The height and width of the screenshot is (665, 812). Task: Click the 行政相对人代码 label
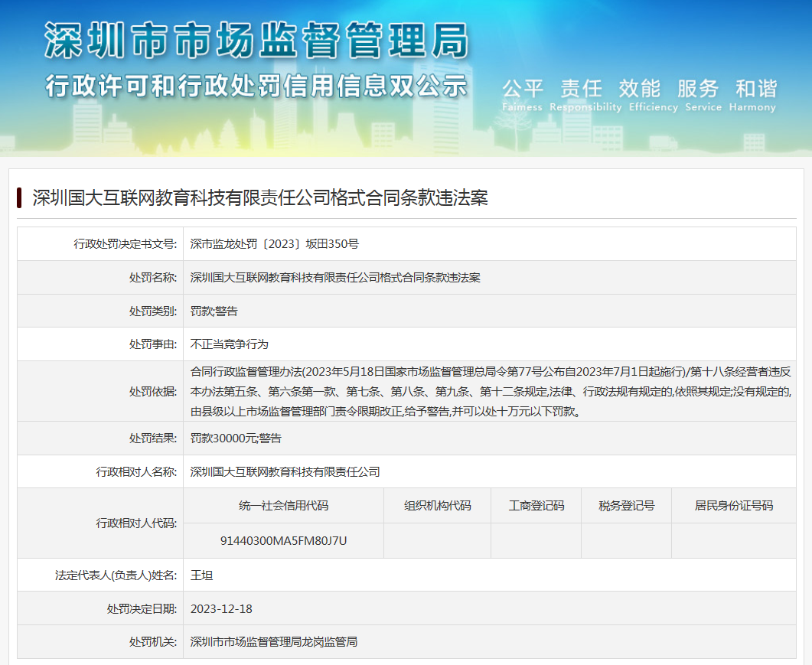tap(137, 523)
